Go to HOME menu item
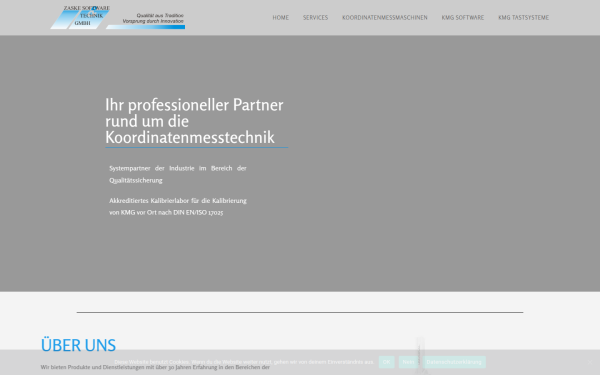 [280, 18]
